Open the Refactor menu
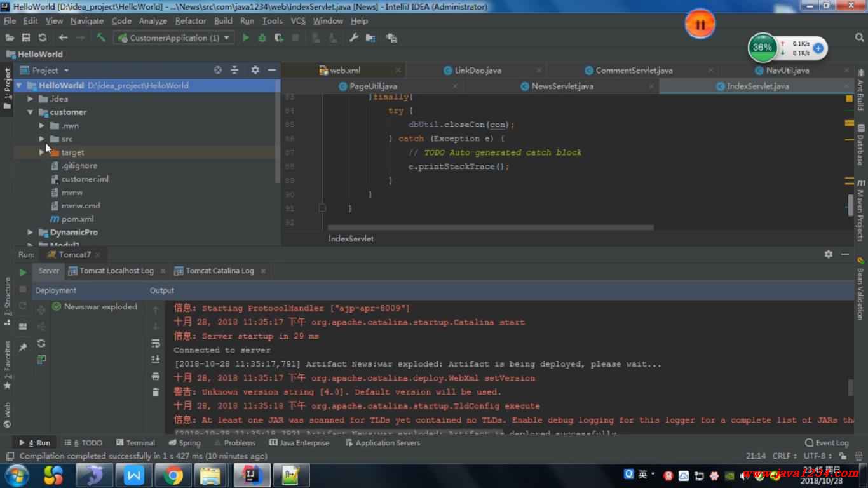This screenshot has width=868, height=488. point(191,21)
